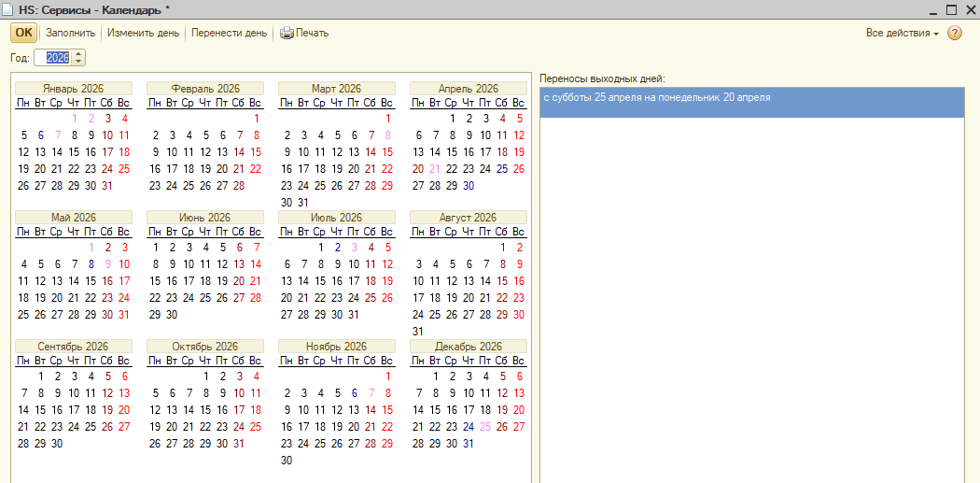Select March 8 in the calendar
Viewport: 980px width, 483px height.
387,135
